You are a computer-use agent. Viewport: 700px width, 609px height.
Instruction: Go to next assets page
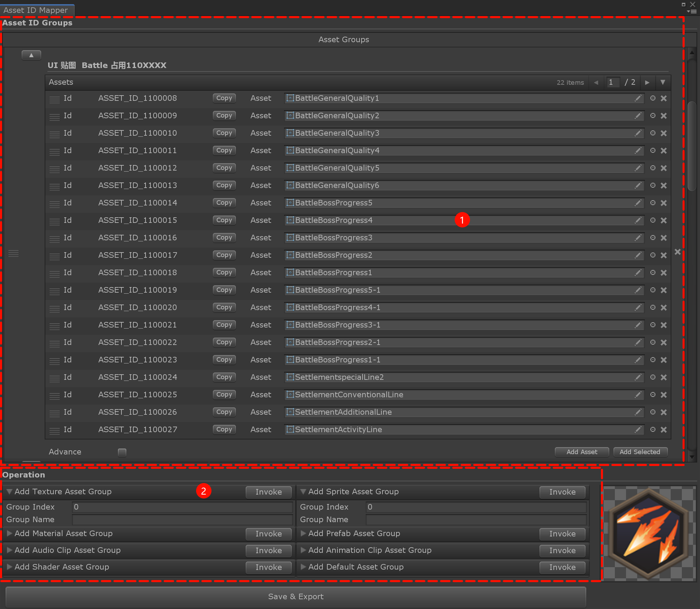tap(647, 83)
